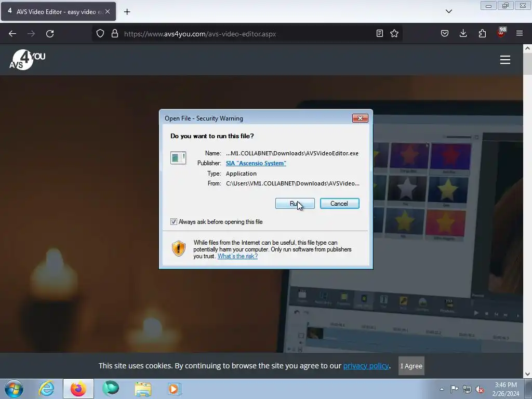The width and height of the screenshot is (532, 399).
Task: Open the Firefox extensions puzzle icon
Action: [482, 34]
